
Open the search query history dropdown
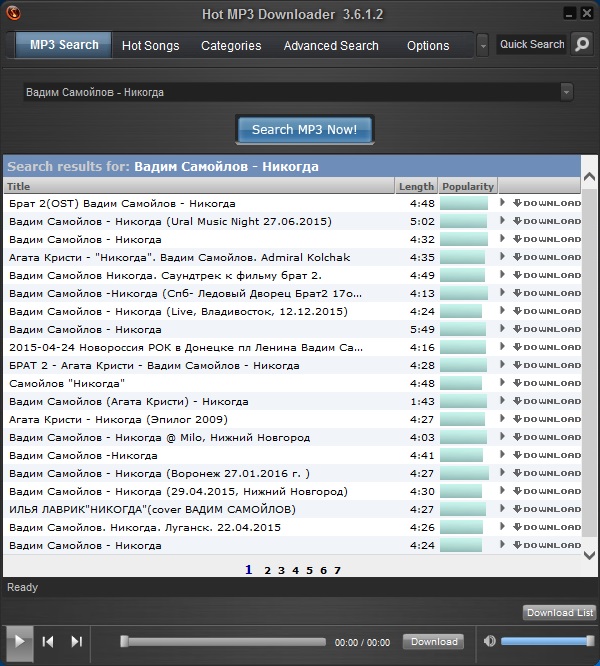[x=566, y=92]
